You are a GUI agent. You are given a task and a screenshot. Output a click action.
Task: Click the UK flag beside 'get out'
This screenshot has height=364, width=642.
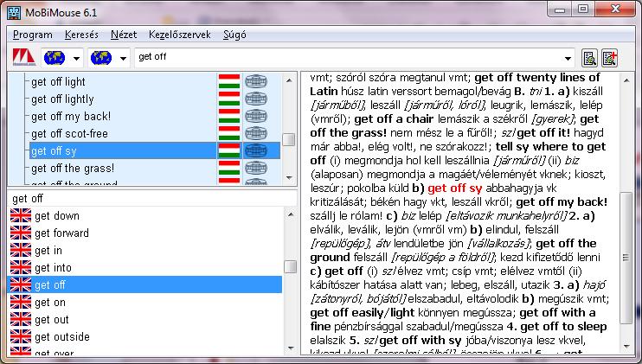(21, 319)
